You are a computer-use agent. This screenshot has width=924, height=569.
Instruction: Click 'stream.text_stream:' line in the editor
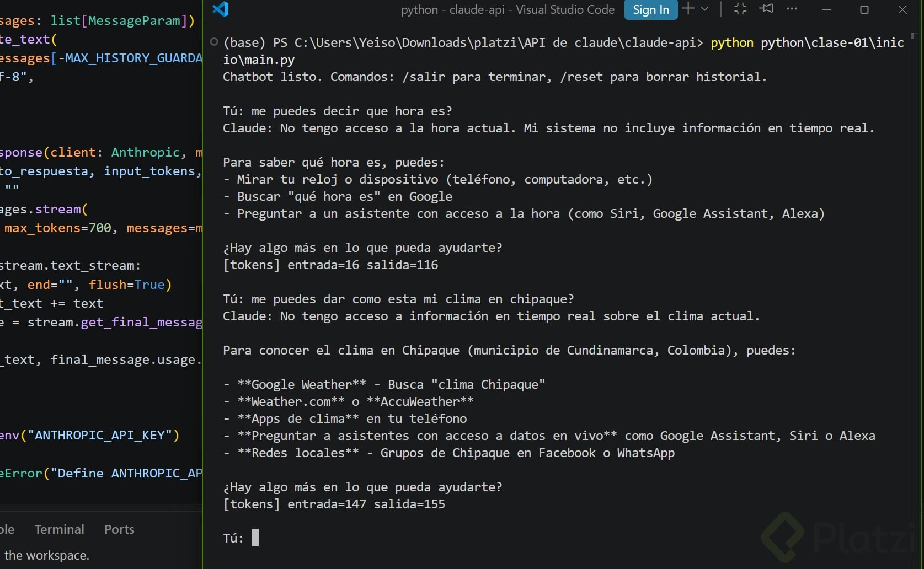[70, 266]
